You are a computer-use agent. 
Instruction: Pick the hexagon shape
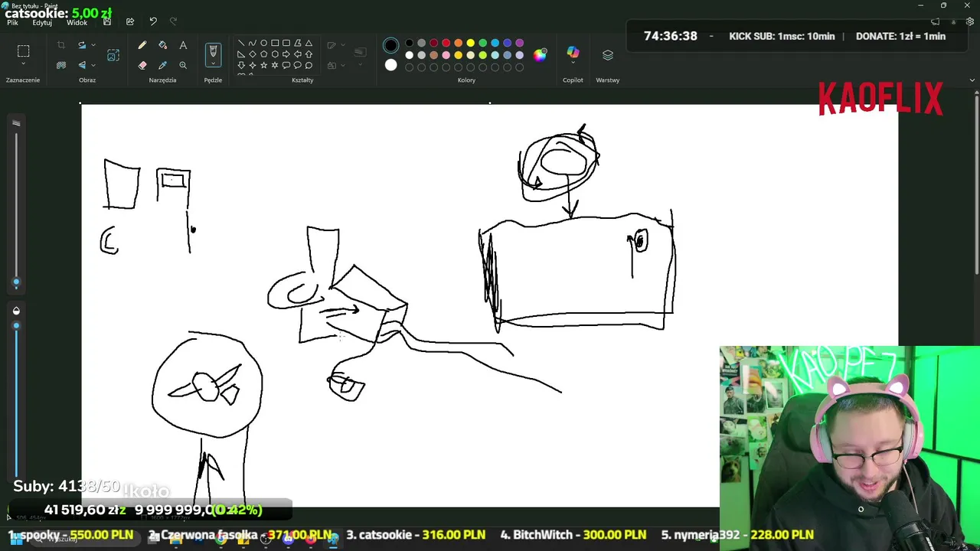click(275, 54)
